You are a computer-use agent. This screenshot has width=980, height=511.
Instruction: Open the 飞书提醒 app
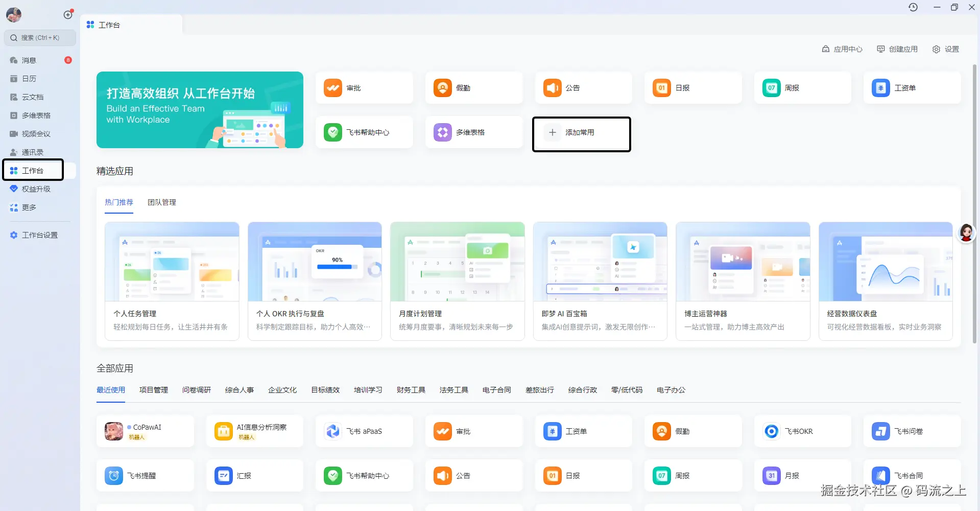pos(145,476)
